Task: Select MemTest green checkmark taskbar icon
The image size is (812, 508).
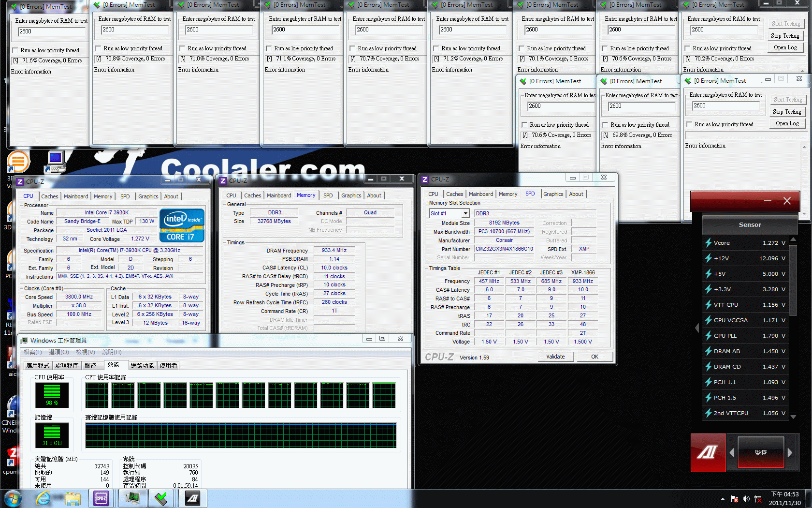Action: (x=161, y=498)
